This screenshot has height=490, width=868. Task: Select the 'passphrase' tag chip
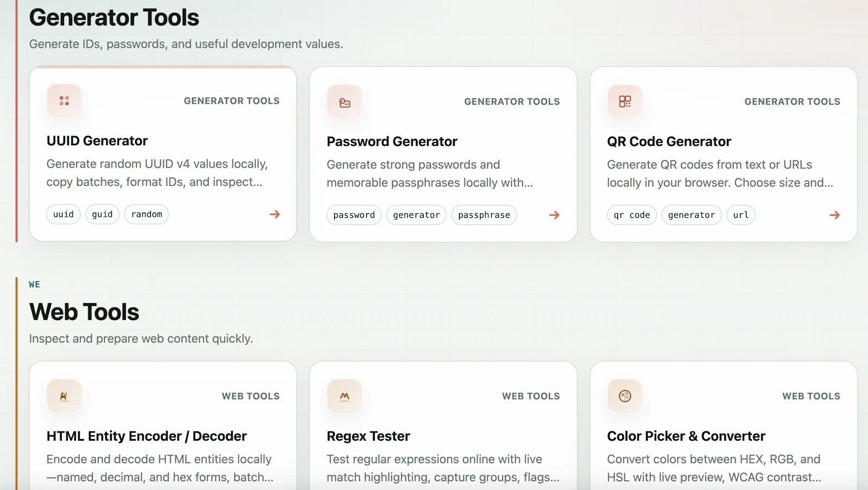(484, 215)
